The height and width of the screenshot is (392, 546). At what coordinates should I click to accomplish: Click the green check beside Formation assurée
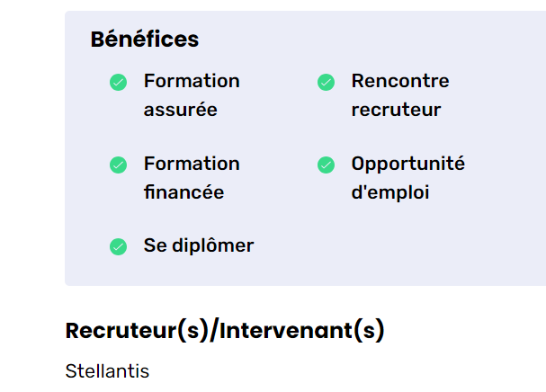pyautogui.click(x=118, y=82)
